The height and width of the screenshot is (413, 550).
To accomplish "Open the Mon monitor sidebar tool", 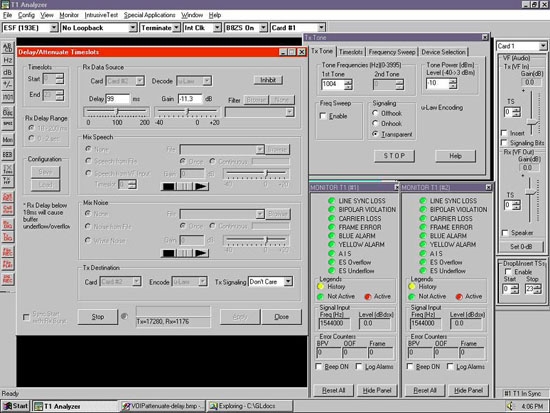I will pos(7,140).
